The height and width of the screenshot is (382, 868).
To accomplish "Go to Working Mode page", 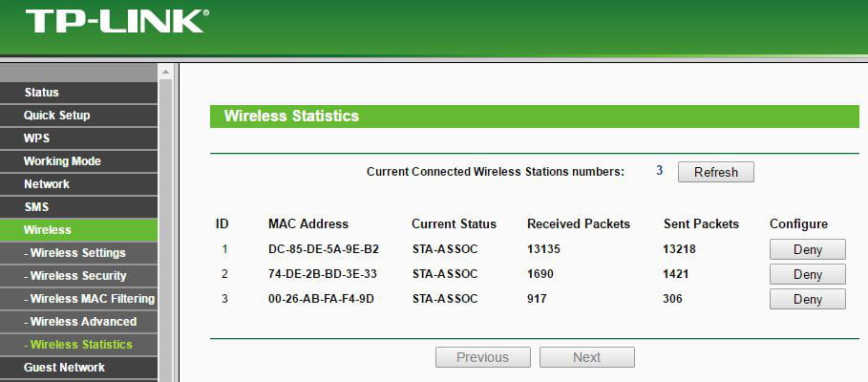I will pos(78,161).
